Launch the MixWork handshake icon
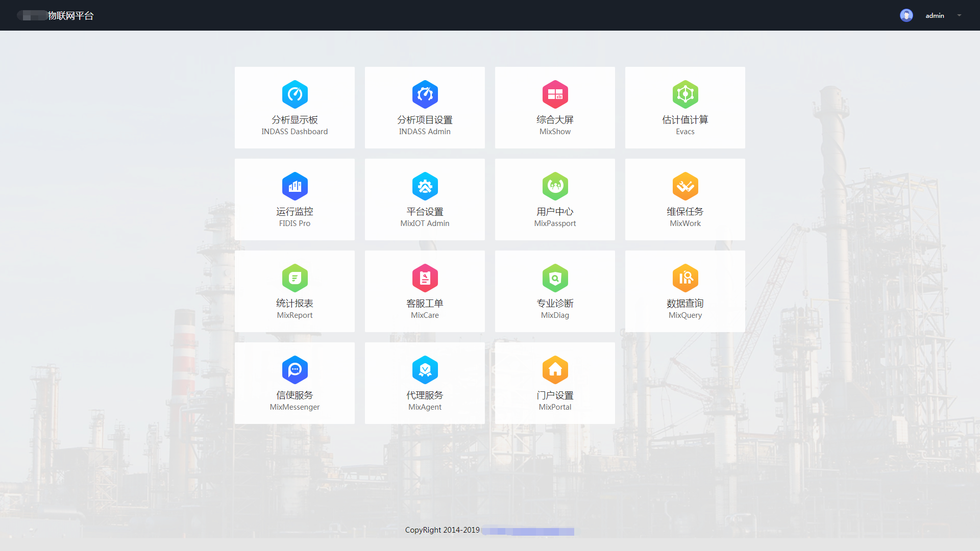 [x=685, y=186]
